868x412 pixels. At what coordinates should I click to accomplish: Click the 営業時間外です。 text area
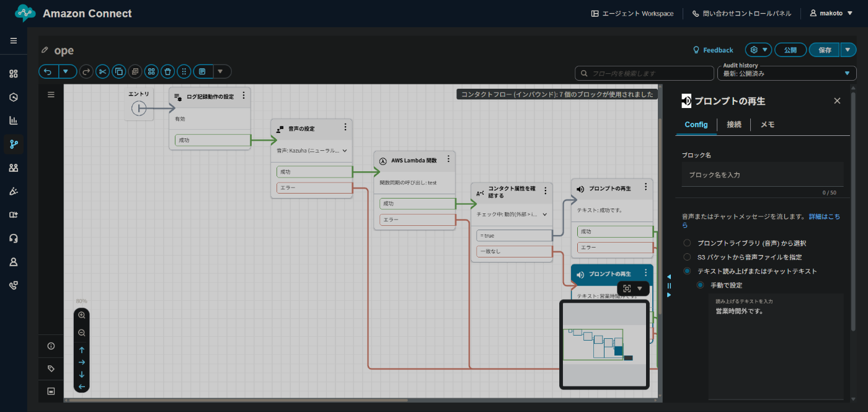pos(776,346)
